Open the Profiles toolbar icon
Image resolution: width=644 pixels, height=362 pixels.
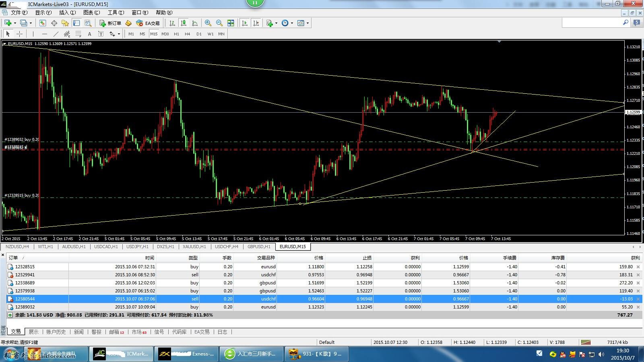(x=24, y=23)
